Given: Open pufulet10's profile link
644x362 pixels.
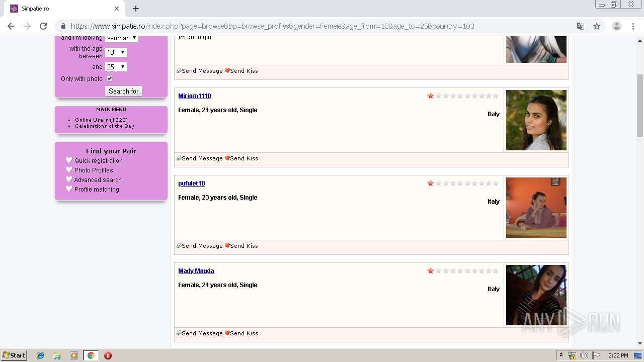Looking at the screenshot, I should (192, 184).
